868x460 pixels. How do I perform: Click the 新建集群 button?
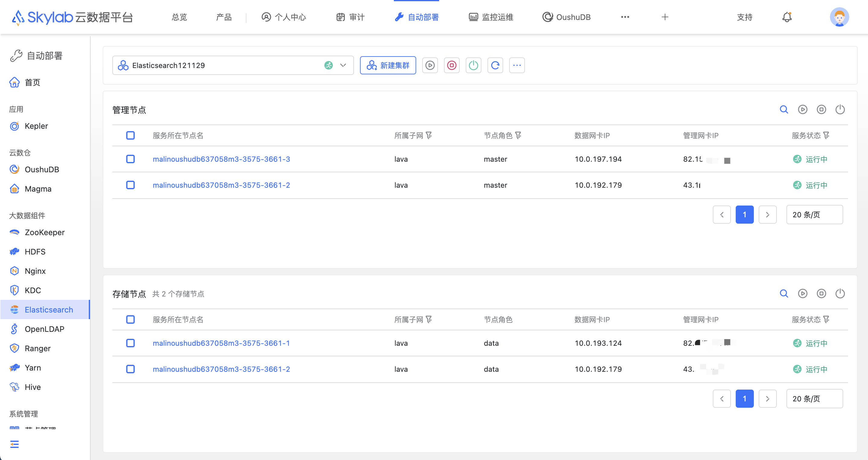388,65
